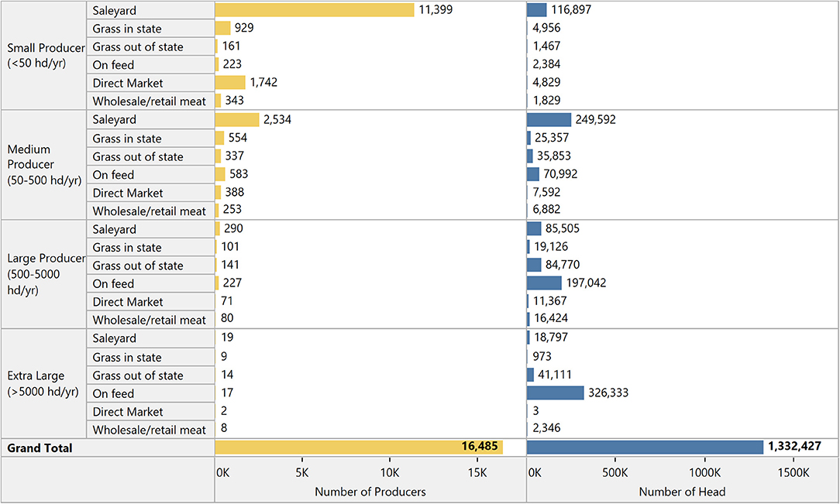Click Grass out of state under Medium Producer

point(138,156)
